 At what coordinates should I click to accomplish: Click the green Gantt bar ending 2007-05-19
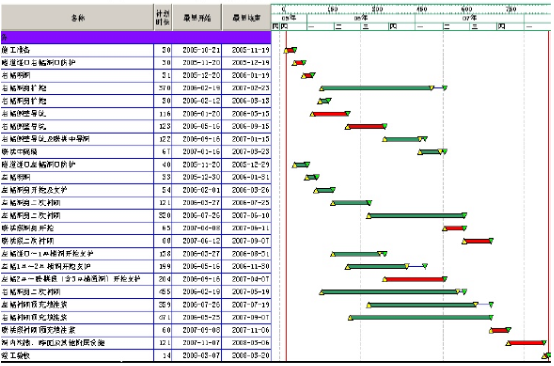pyautogui.click(x=390, y=292)
